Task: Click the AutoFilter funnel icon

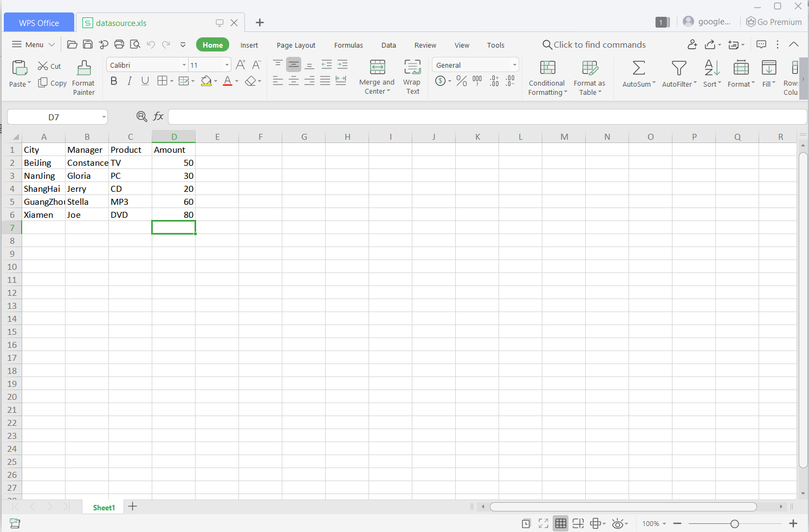Action: click(679, 68)
